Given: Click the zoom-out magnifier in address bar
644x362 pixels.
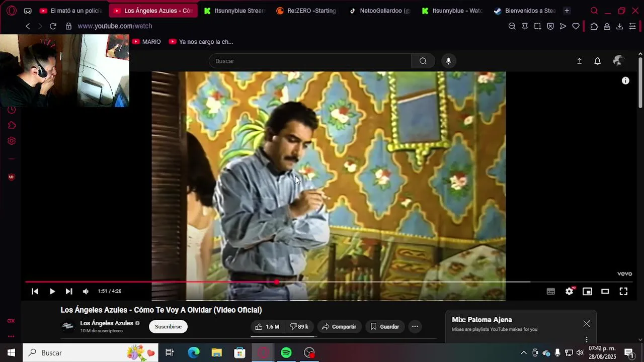Looking at the screenshot, I should tap(512, 26).
